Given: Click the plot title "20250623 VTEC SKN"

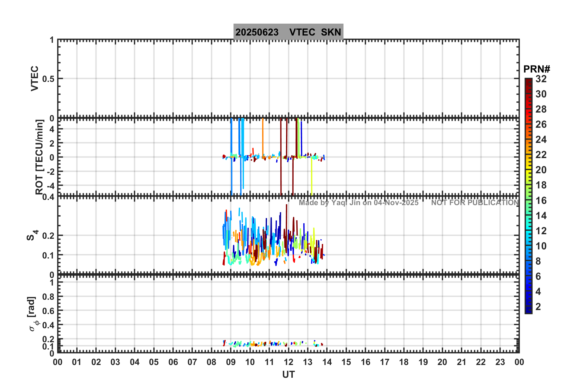Looking at the screenshot, I should (288, 32).
